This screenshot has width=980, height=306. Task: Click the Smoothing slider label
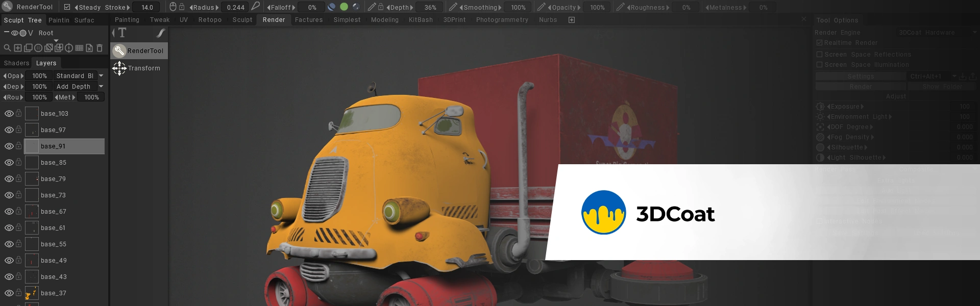tap(480, 8)
